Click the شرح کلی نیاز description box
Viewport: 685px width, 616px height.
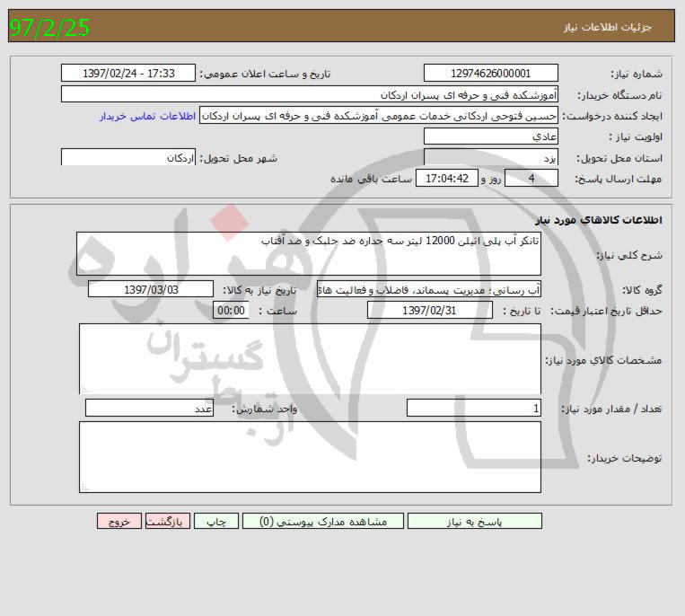[x=309, y=254]
